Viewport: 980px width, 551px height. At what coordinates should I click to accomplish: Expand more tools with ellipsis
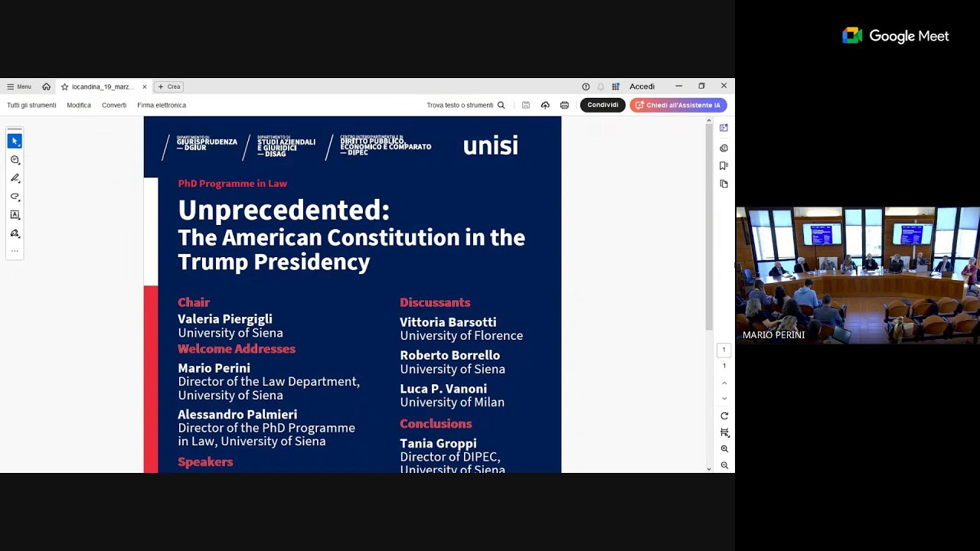pos(15,250)
